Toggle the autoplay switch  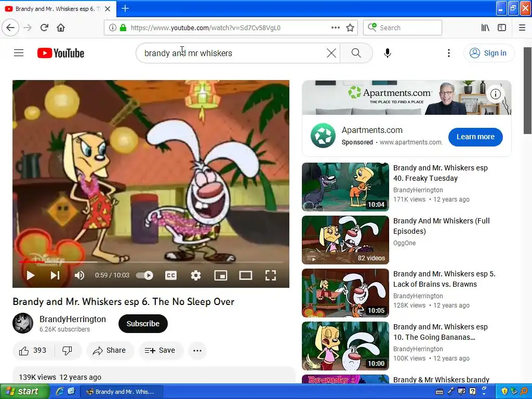[x=145, y=275]
